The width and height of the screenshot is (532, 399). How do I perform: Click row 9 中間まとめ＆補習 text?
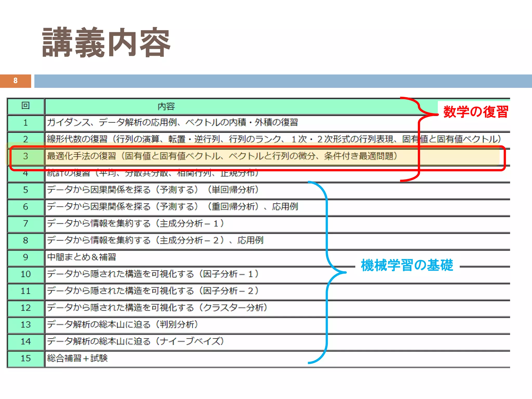click(x=82, y=257)
